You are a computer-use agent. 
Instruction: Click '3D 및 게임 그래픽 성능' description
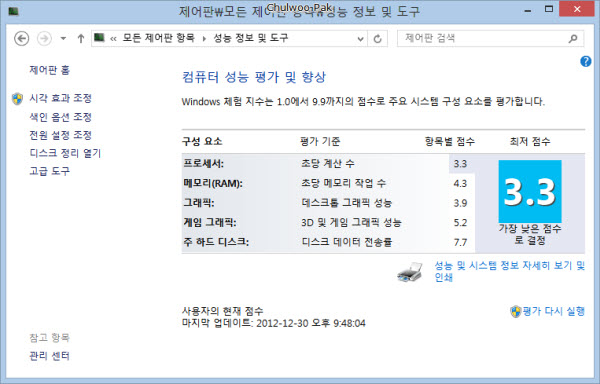tap(351, 222)
